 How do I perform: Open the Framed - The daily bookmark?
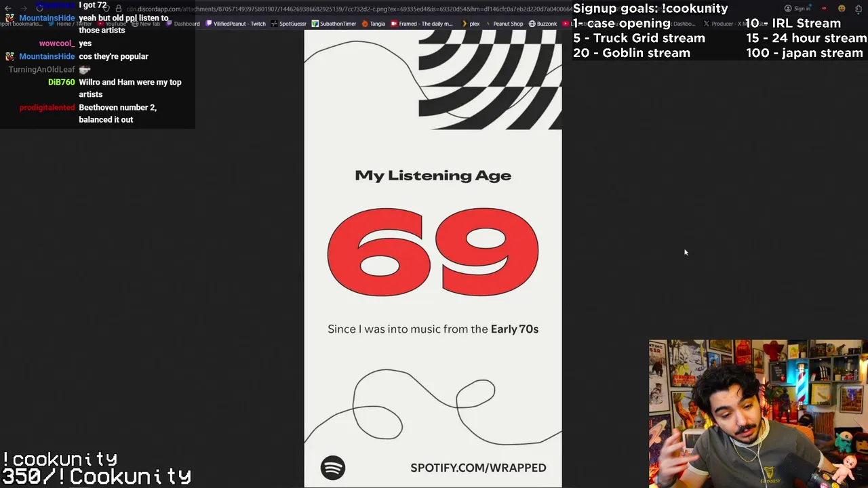[x=421, y=24]
